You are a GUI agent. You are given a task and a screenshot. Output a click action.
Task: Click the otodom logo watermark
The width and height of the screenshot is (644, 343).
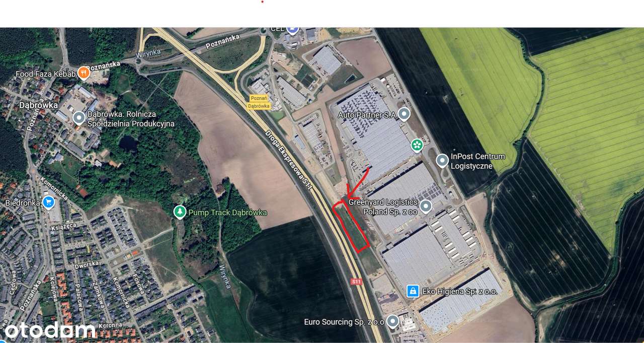[49, 330]
